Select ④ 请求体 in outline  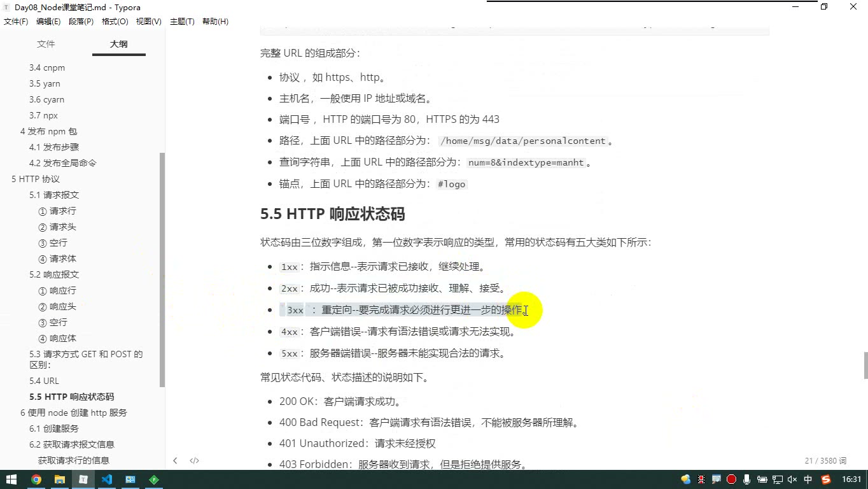pos(57,259)
